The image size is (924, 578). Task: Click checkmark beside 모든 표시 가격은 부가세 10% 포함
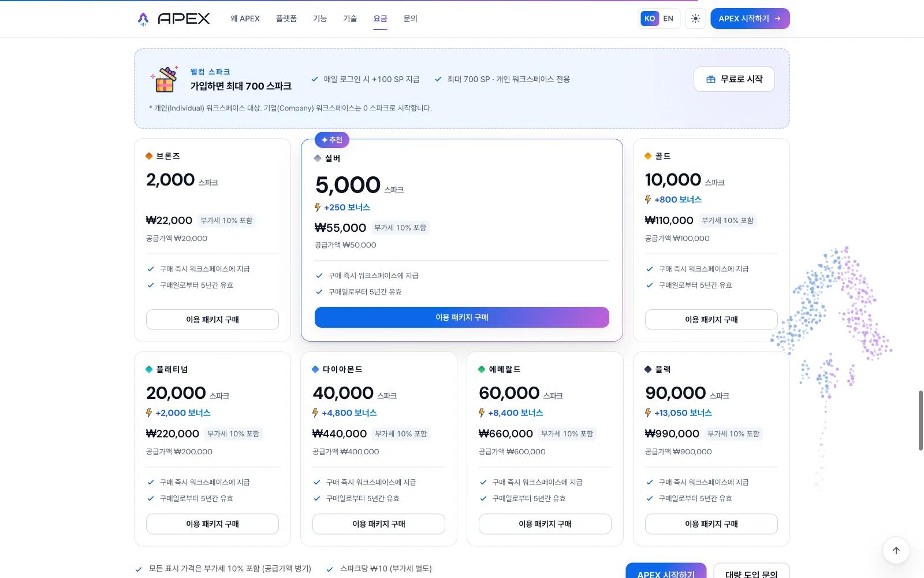(x=139, y=569)
